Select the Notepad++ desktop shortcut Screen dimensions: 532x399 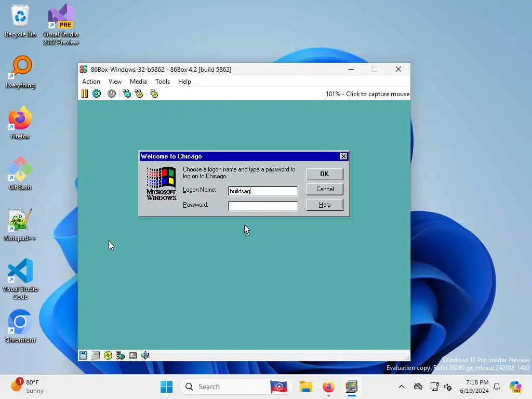point(20,224)
